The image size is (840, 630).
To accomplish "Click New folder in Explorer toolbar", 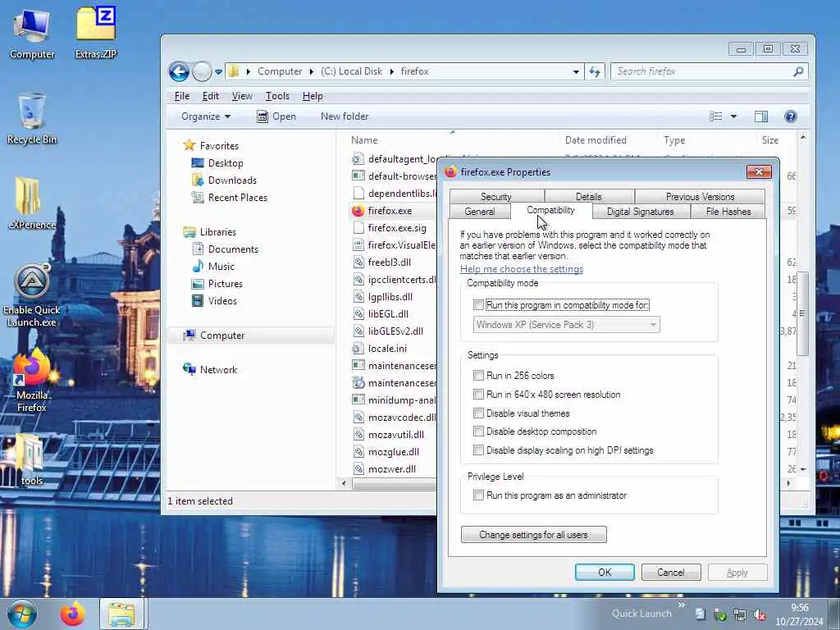I will pos(345,116).
